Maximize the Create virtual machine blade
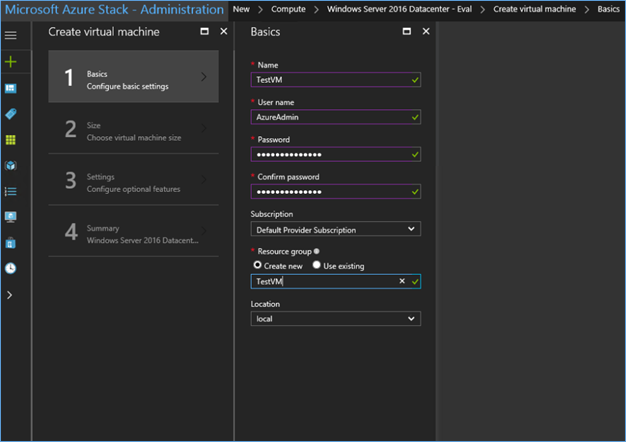 pyautogui.click(x=204, y=31)
